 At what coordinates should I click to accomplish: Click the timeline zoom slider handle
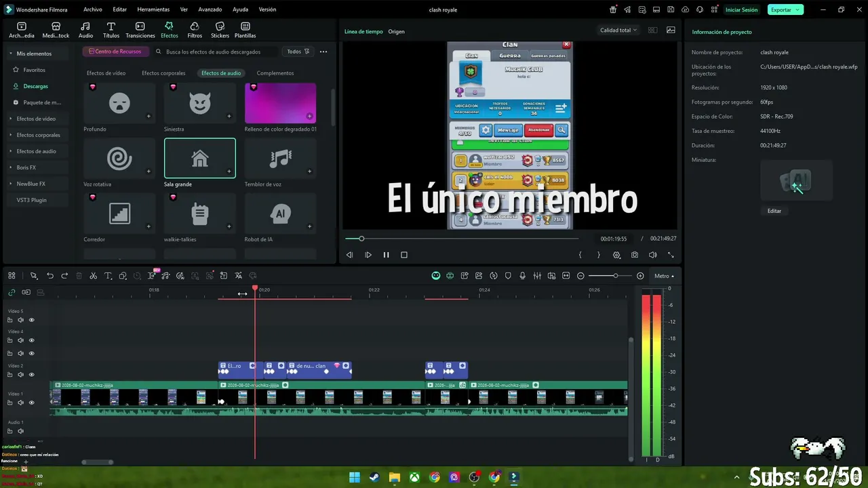pos(616,276)
